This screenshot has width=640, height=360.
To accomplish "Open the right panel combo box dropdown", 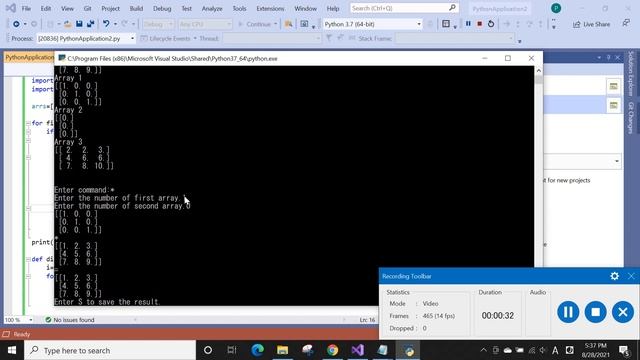I will (616, 161).
